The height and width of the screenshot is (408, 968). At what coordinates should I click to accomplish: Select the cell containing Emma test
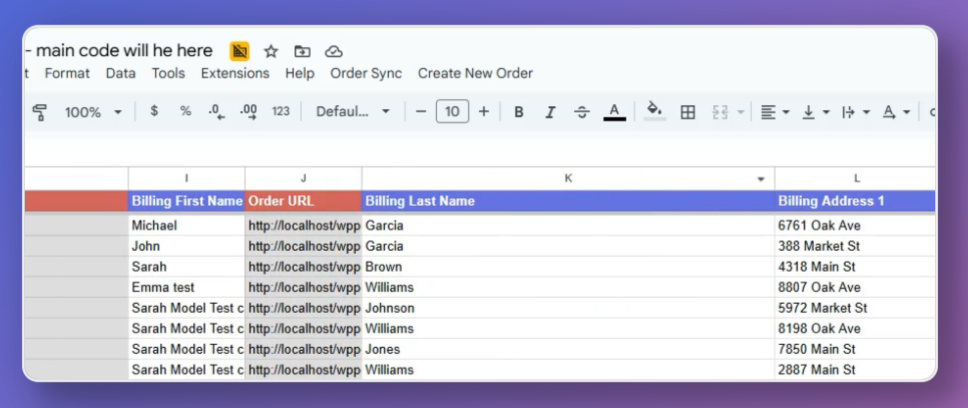(x=186, y=288)
